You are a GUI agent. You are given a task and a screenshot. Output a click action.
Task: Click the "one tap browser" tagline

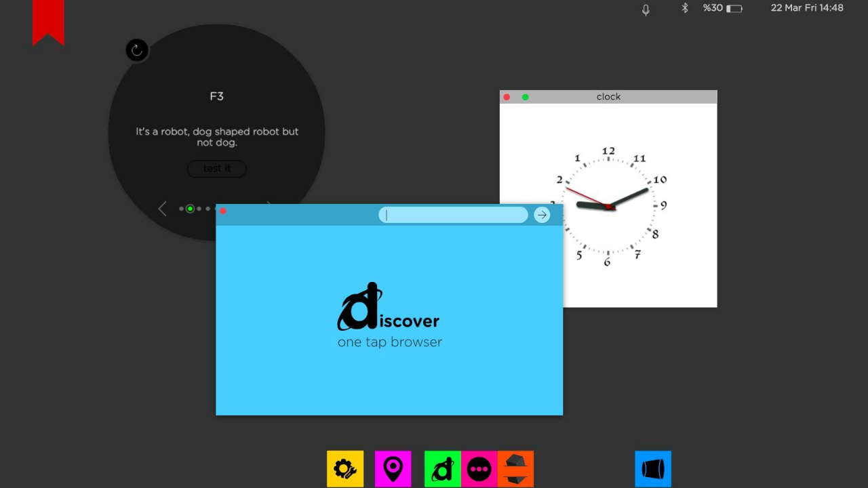tap(390, 342)
